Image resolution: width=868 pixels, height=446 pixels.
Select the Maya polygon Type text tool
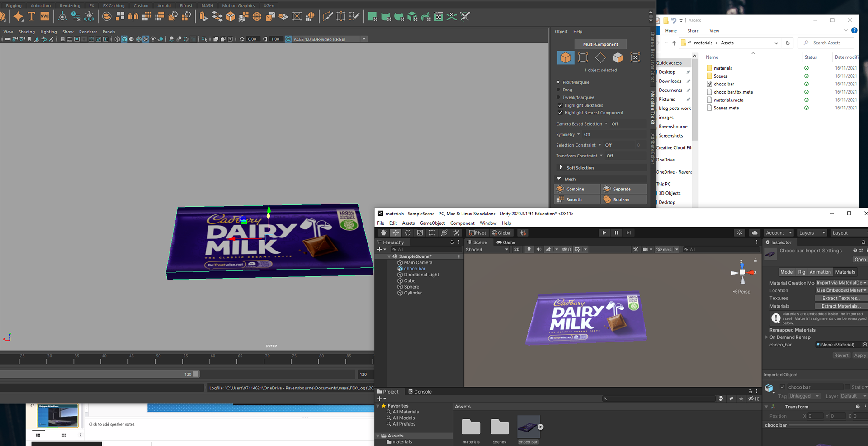point(31,17)
